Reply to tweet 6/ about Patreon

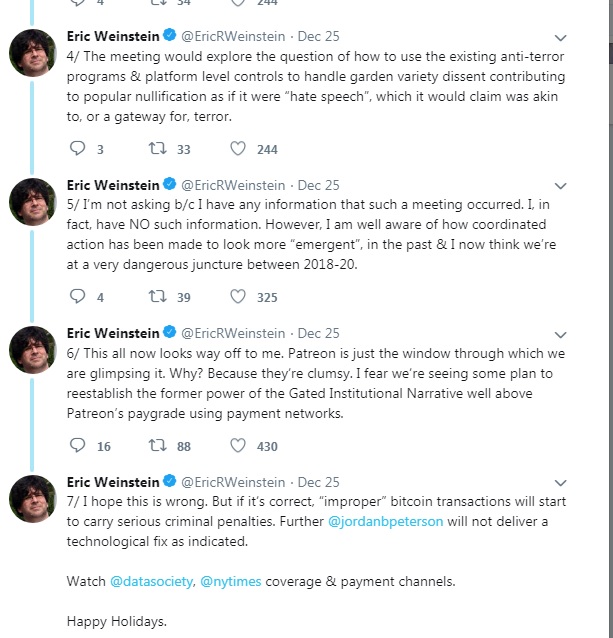[79, 446]
